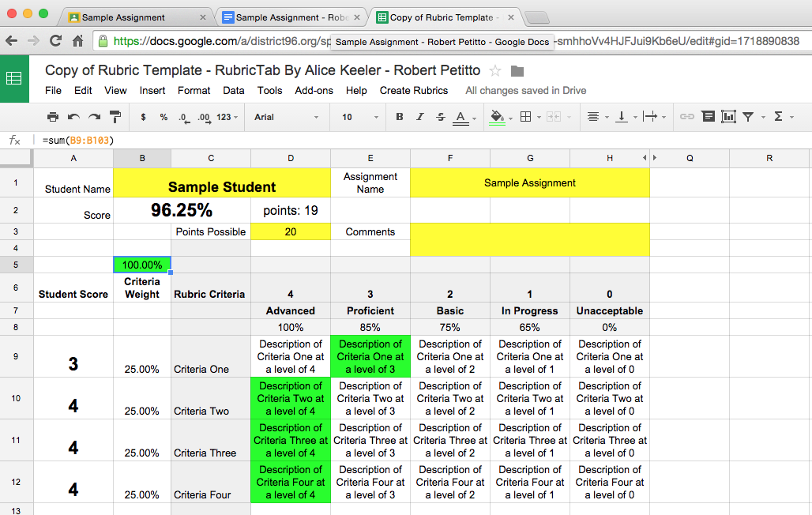Decrease decimal places icon
The image size is (812, 515).
(184, 118)
